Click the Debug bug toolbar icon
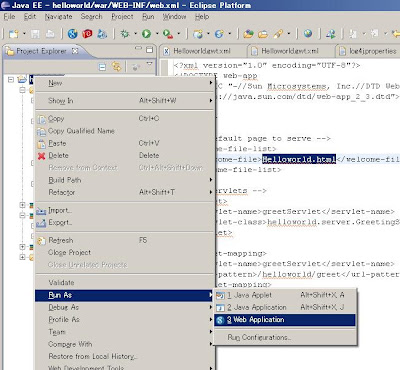 pos(125,34)
